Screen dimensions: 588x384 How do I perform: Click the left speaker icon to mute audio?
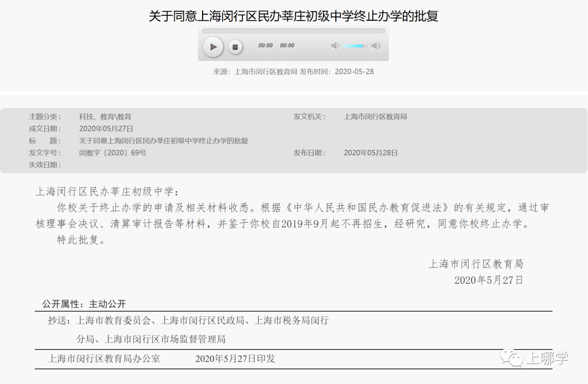[335, 46]
